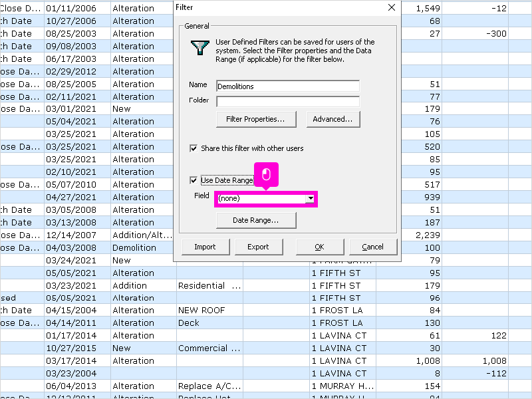Cancel the Filter dialog
532x399 pixels.
pyautogui.click(x=373, y=247)
